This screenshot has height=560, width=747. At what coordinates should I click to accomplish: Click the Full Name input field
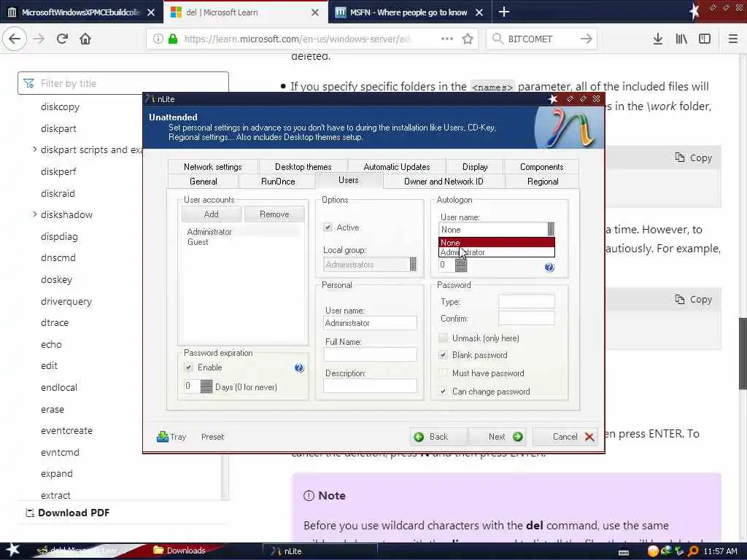coord(370,354)
